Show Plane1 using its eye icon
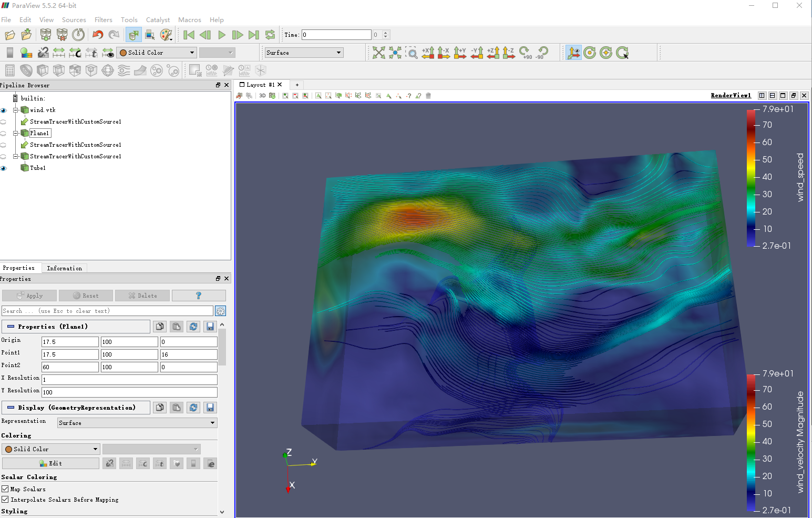The height and width of the screenshot is (518, 812). [4, 134]
